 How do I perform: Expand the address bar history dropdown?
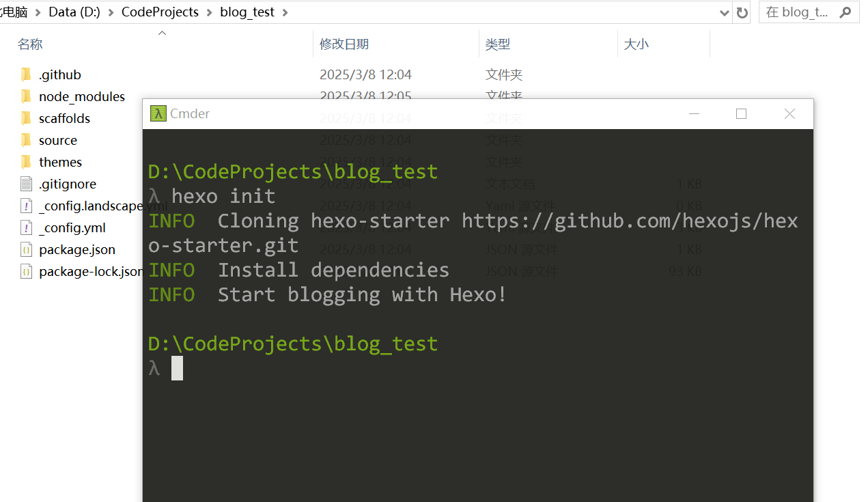coord(725,12)
